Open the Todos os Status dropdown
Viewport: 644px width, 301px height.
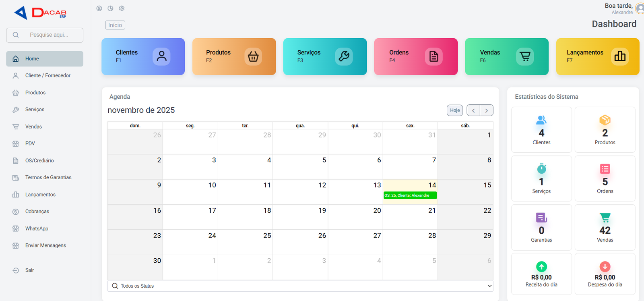coord(300,286)
